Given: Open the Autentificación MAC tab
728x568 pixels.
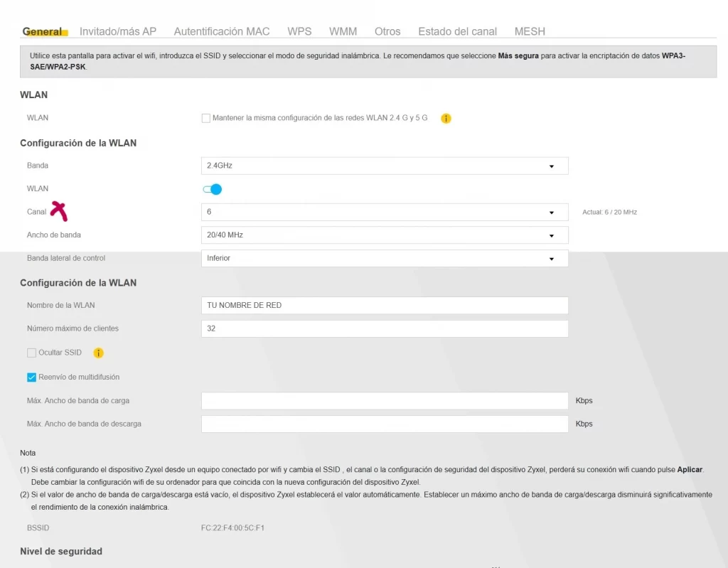Looking at the screenshot, I should (x=222, y=31).
